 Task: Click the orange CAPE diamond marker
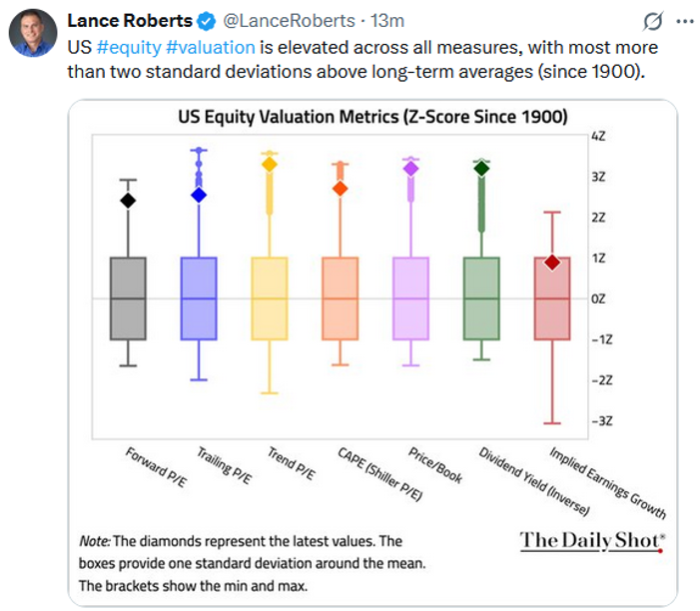340,189
